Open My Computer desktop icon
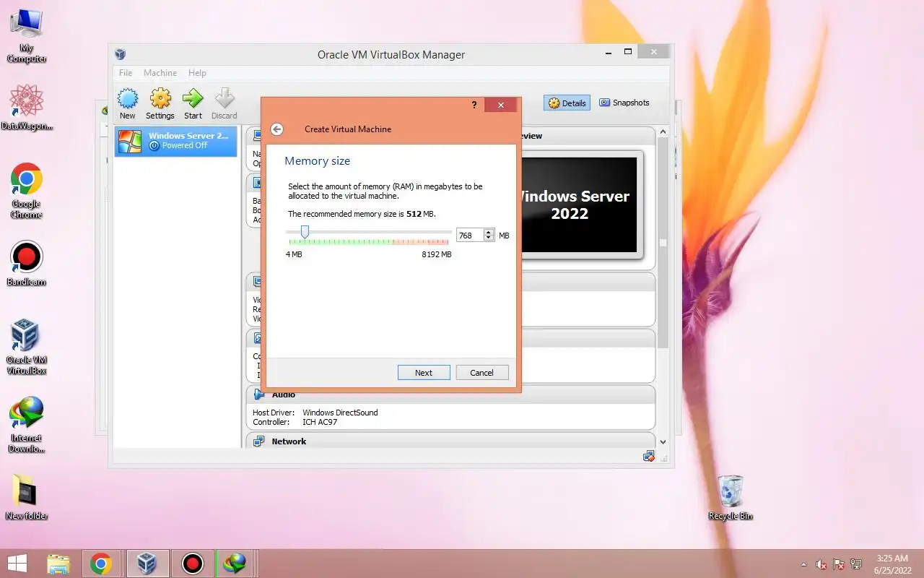The image size is (924, 578). click(27, 35)
